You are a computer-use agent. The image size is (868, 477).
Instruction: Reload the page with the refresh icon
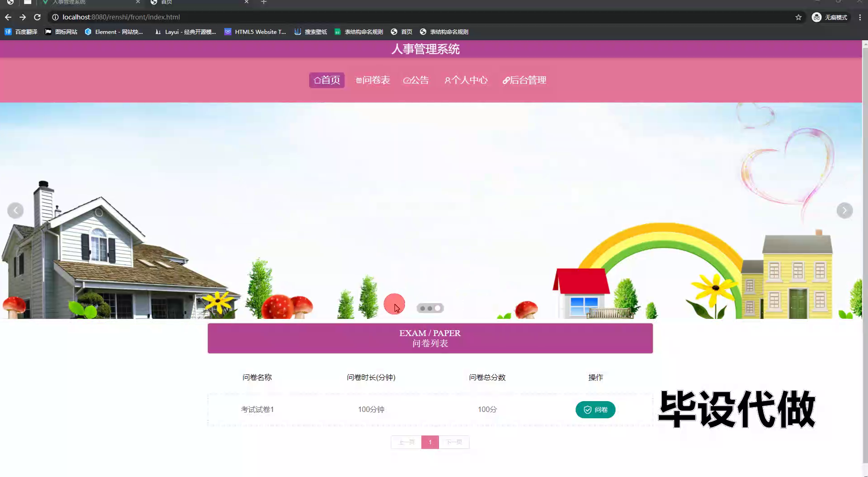tap(38, 17)
